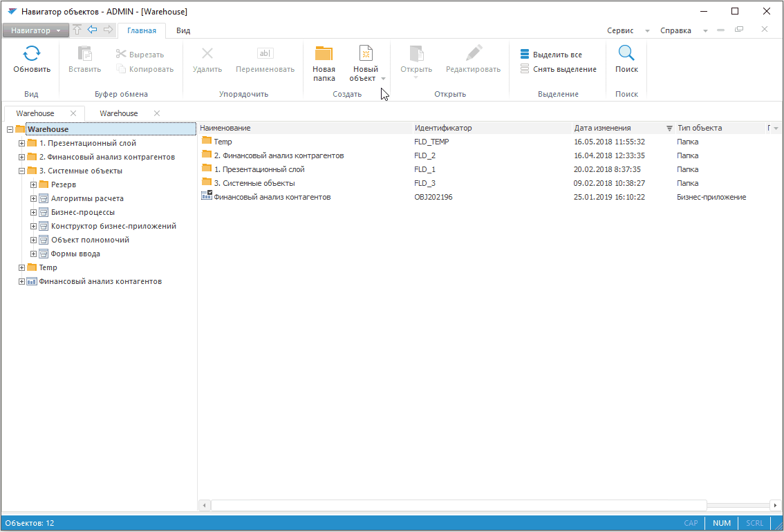Click the Открыть ribbon icon
This screenshot has height=532, width=784.
tap(416, 53)
